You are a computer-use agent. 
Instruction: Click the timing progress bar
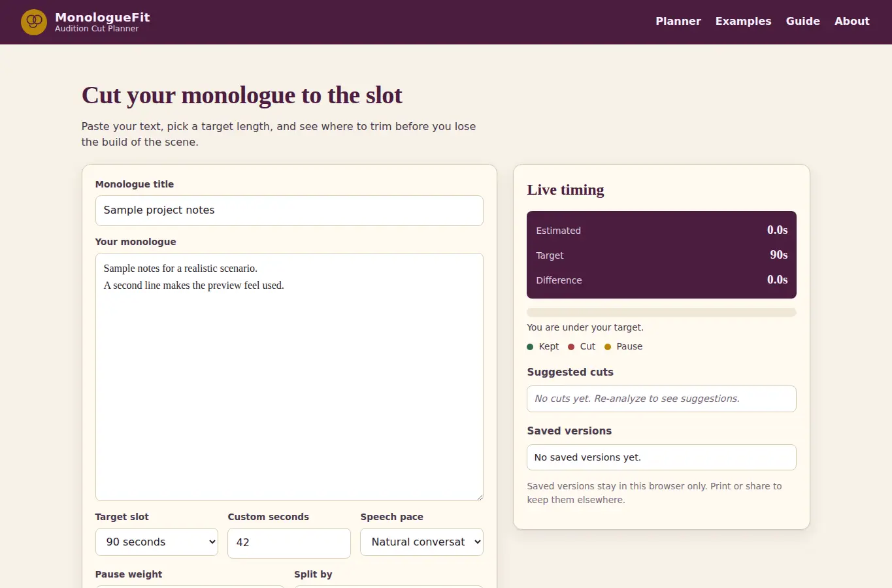661,312
